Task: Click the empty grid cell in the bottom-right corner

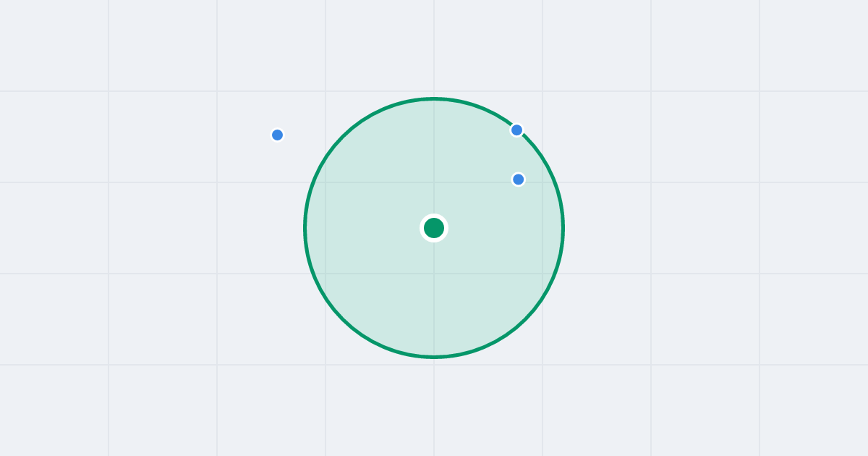Action: (x=814, y=410)
